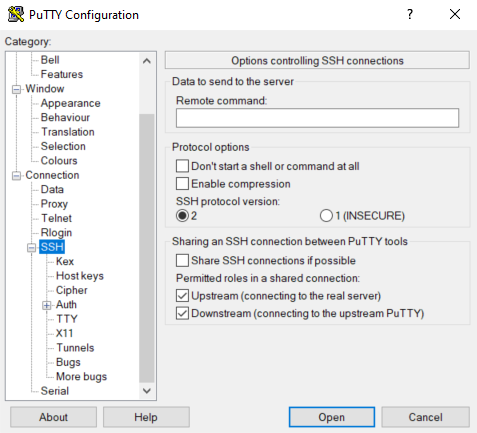Collapse the Connection tree node

tap(16, 176)
